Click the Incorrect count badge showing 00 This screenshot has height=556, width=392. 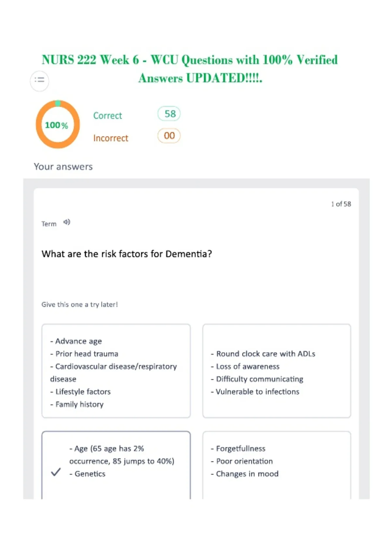coord(169,136)
